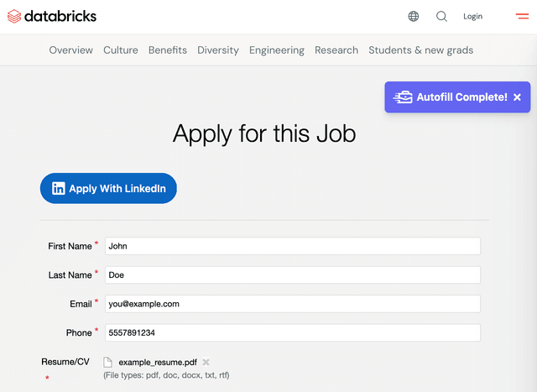
Task: Open the hamburger menu icon
Action: click(x=522, y=16)
